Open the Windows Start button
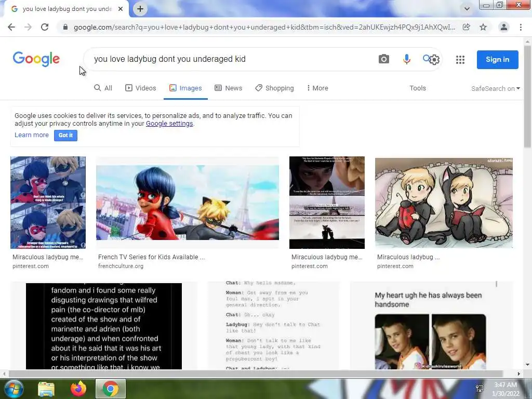Viewport: 532px width, 399px height. (13, 389)
